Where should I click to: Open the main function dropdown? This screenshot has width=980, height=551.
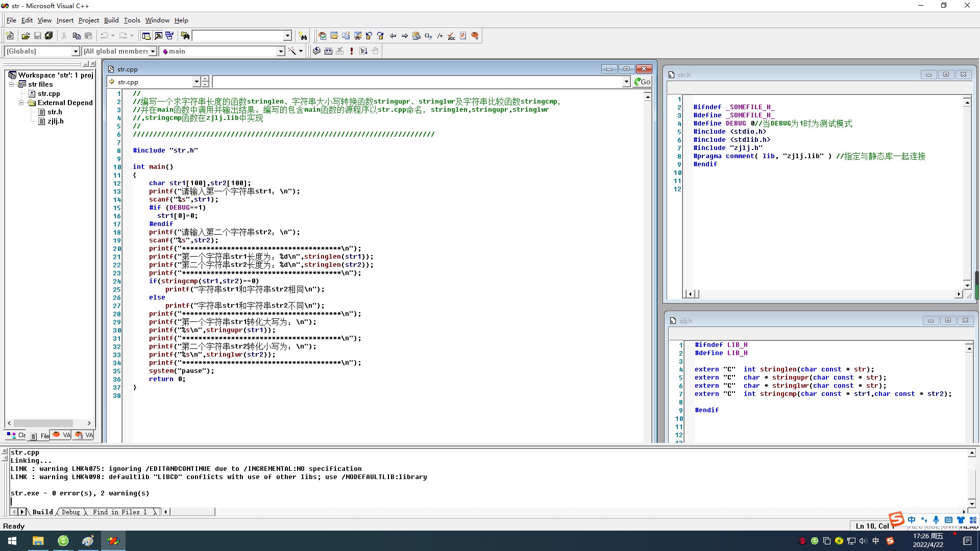[x=280, y=51]
